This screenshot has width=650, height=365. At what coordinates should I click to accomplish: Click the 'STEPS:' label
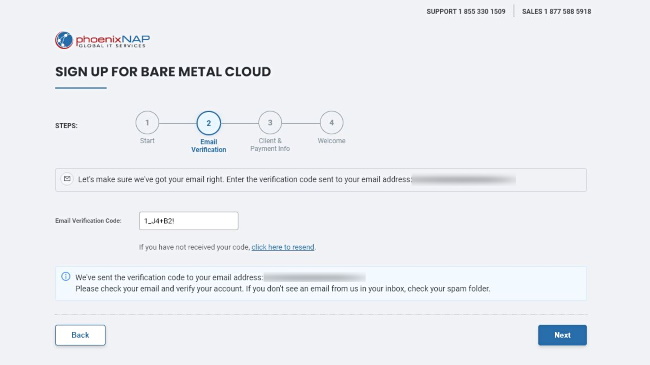click(66, 126)
